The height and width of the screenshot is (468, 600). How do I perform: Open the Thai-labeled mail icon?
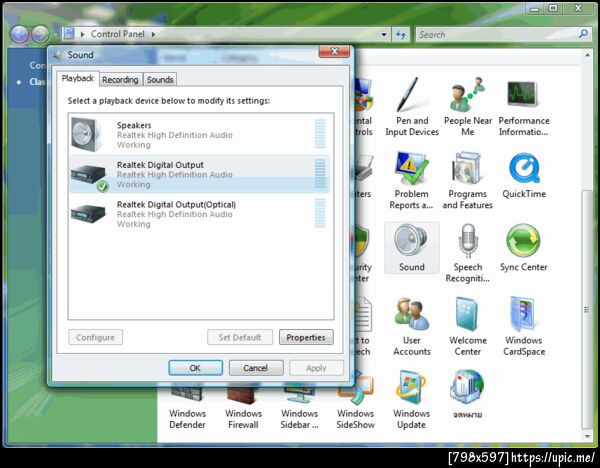(x=467, y=395)
